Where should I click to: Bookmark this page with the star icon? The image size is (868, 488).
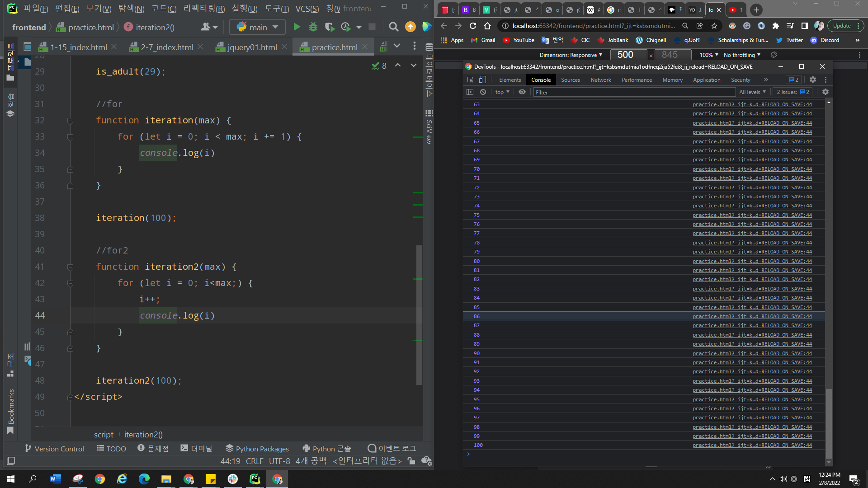[x=714, y=26]
